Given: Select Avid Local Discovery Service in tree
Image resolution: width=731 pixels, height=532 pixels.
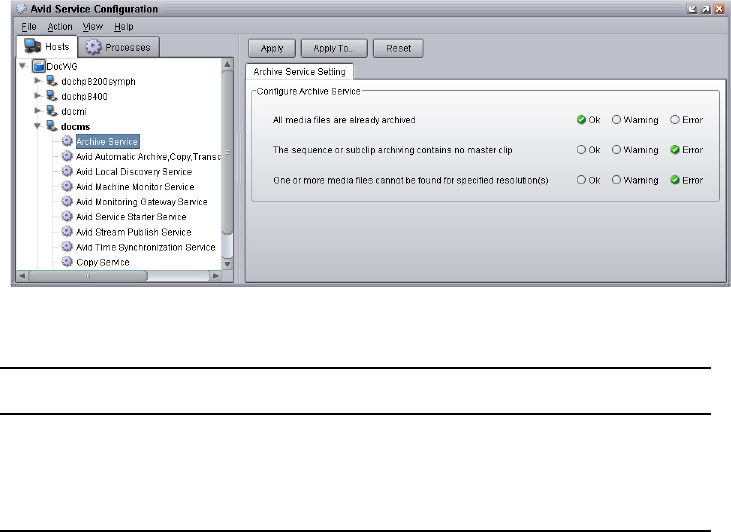Looking at the screenshot, I should pyautogui.click(x=134, y=172).
